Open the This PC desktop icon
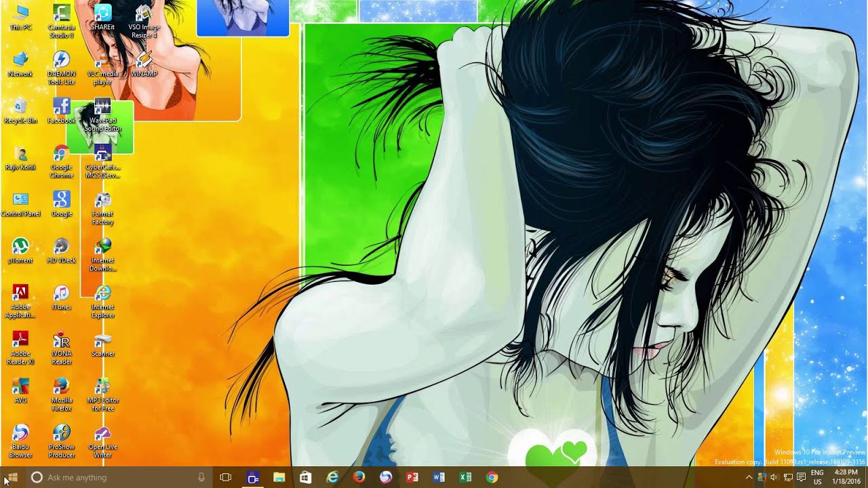868x488 pixels. pos(20,18)
